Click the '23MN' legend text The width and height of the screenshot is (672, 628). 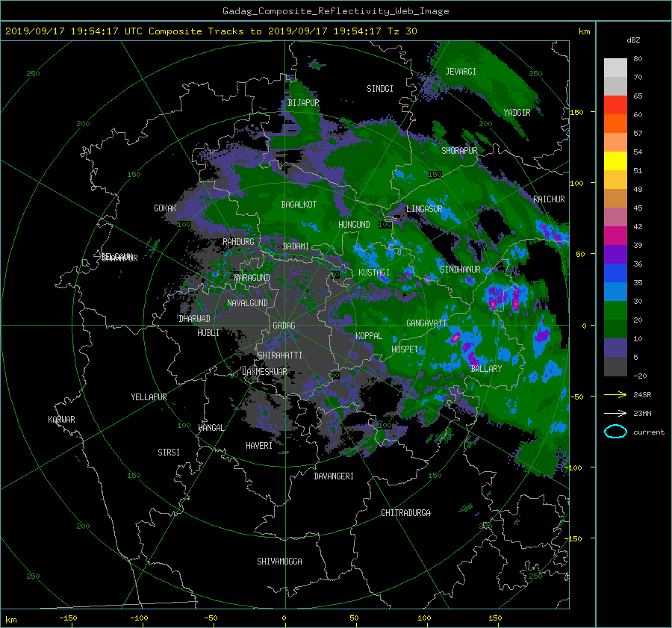click(642, 414)
